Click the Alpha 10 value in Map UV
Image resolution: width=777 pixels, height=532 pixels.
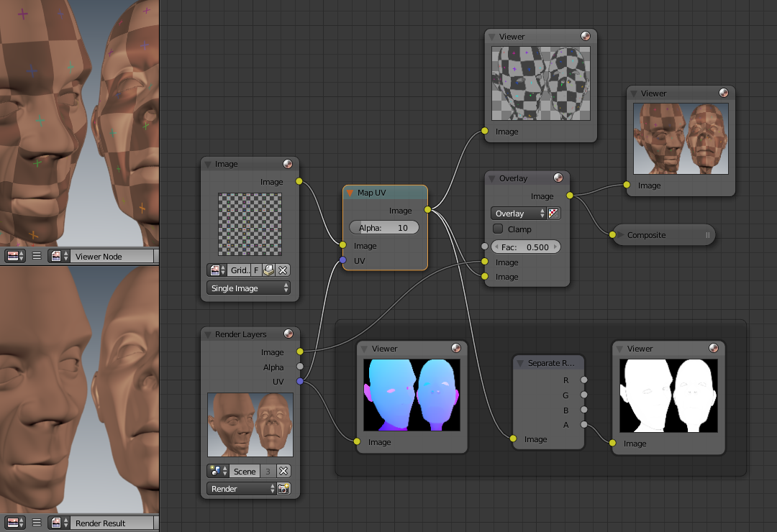[x=384, y=227]
